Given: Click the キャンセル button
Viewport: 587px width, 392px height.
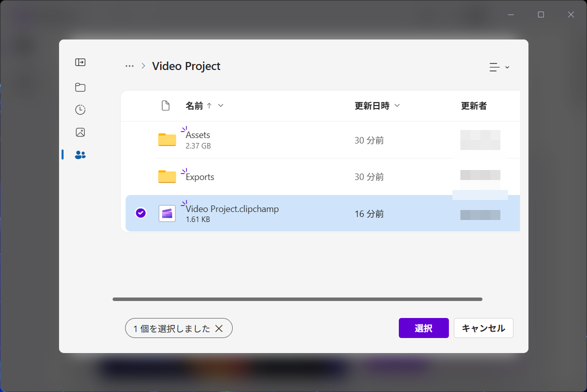Looking at the screenshot, I should 483,328.
